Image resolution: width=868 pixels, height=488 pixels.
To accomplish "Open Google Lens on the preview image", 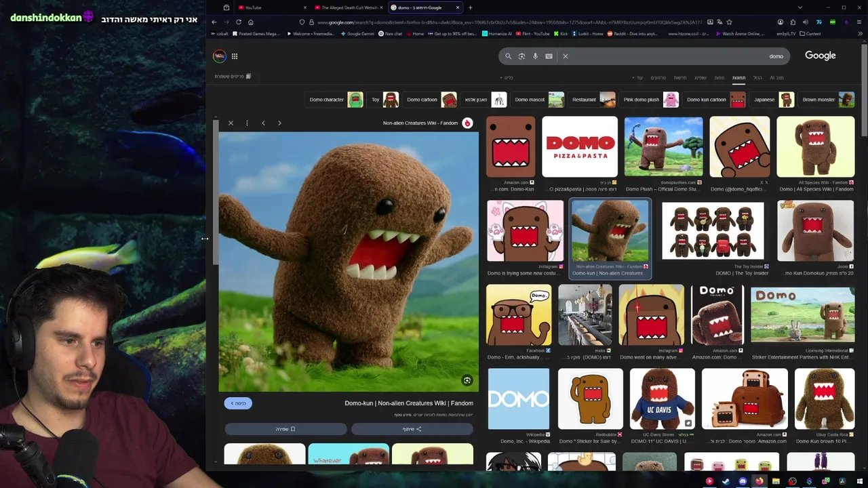I will coord(467,380).
